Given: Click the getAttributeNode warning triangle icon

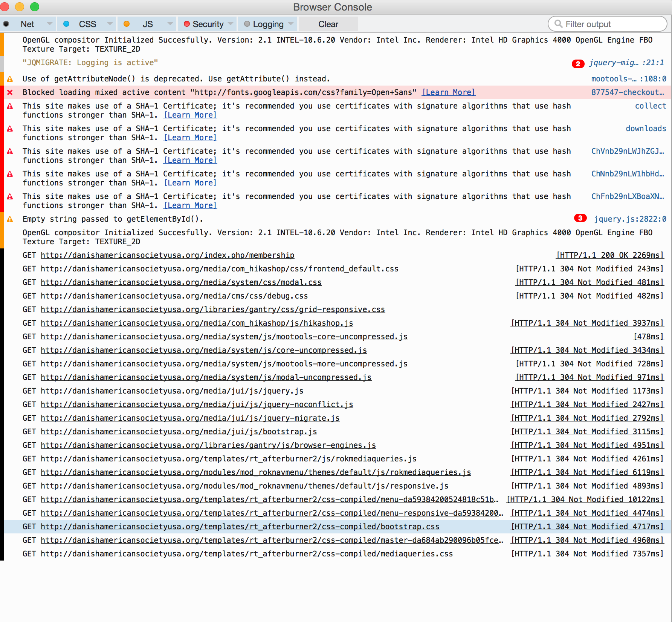Looking at the screenshot, I should 10,79.
